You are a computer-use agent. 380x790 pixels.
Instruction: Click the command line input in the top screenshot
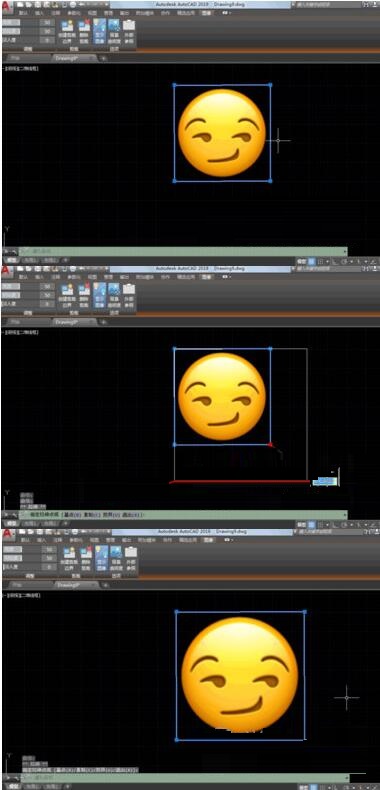click(x=182, y=250)
